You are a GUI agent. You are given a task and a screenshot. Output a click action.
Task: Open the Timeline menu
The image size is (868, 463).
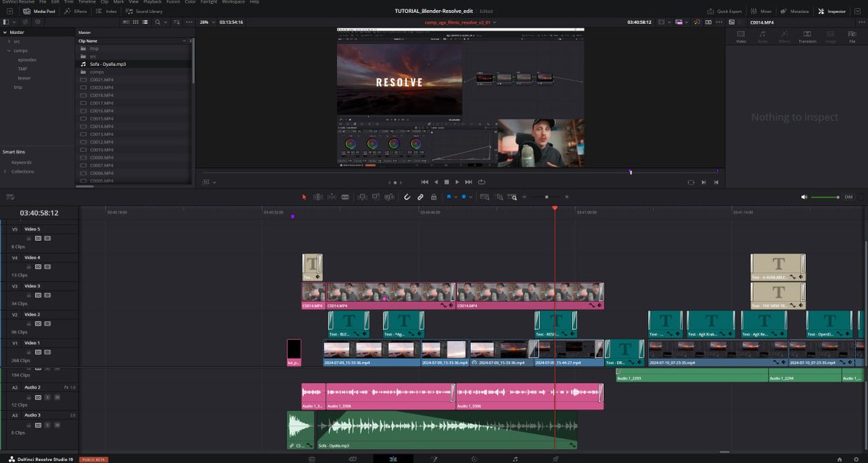point(87,2)
